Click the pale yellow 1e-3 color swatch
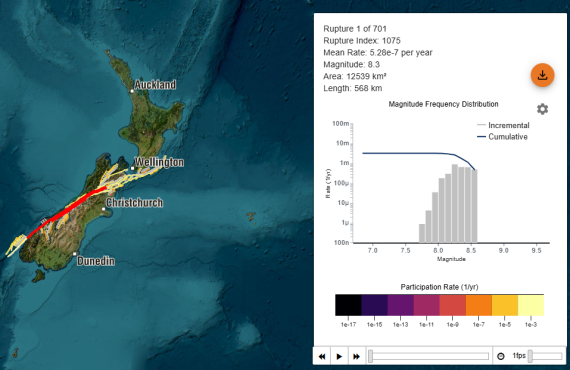The image size is (570, 370). 531,305
